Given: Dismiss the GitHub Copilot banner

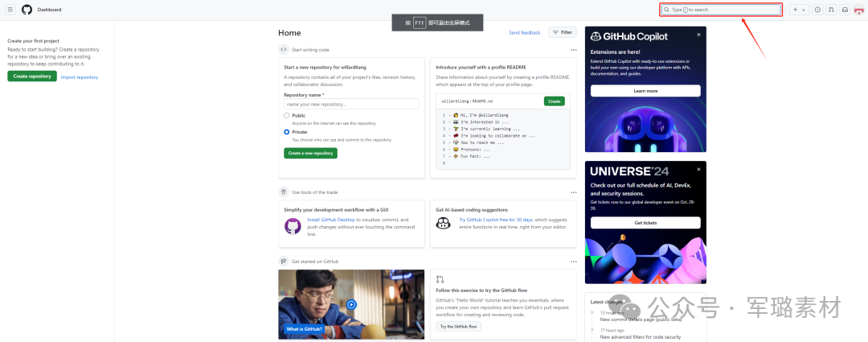Looking at the screenshot, I should coord(698,35).
